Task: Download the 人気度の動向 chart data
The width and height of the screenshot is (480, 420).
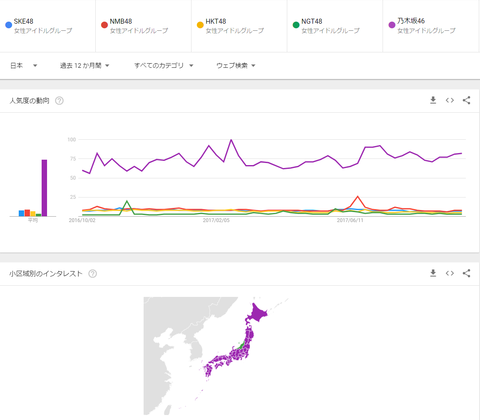Action: (x=433, y=100)
